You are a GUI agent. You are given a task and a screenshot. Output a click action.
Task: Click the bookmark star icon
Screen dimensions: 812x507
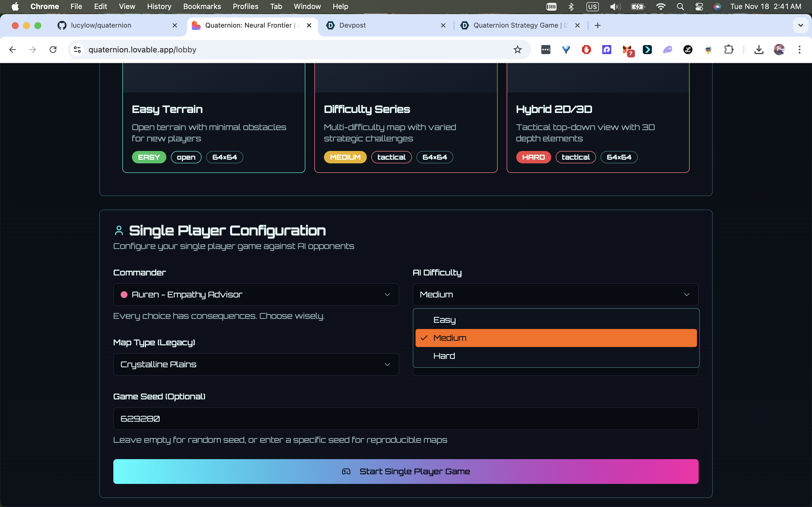(x=517, y=50)
